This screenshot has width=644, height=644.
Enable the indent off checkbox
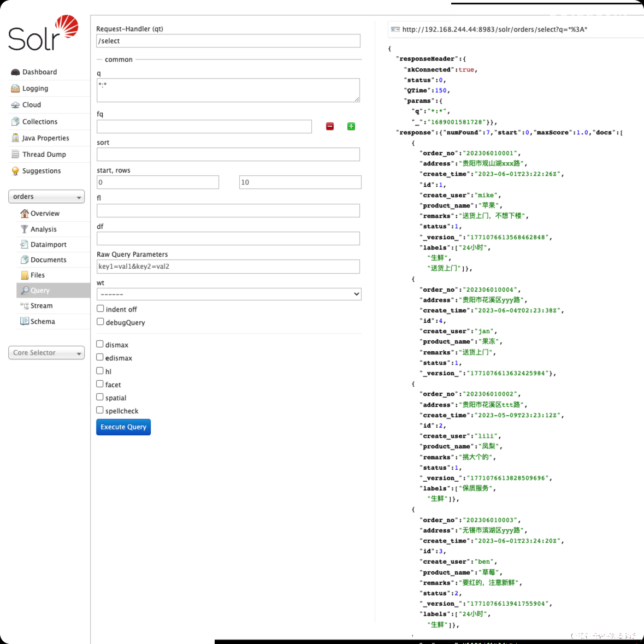(100, 309)
